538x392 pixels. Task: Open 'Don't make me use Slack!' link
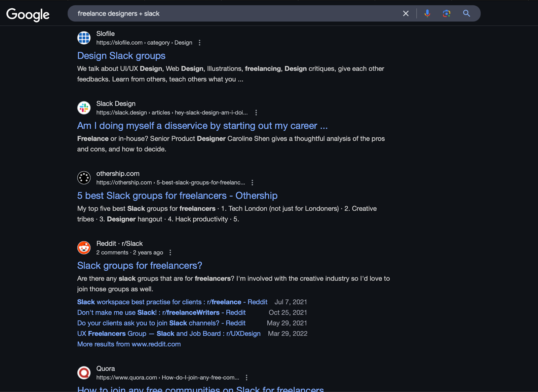(161, 312)
